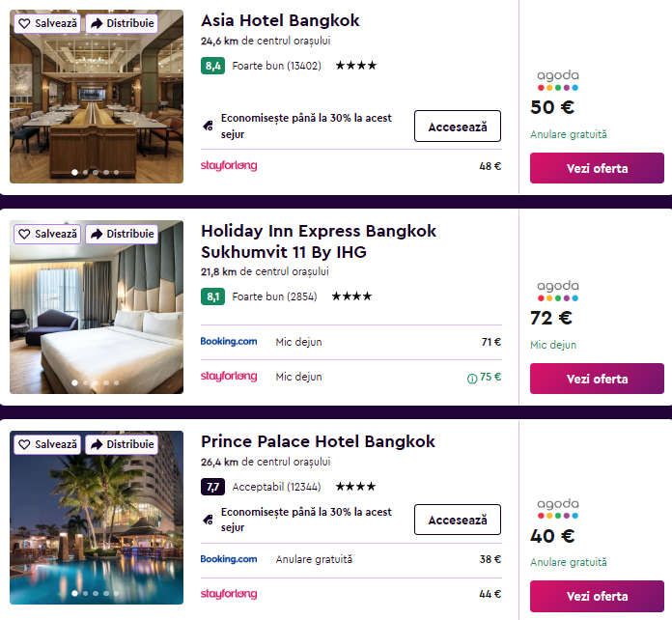Open Holiday Inn Express Bangkok Sukhumvit title
Screen dimensions: 672x620
click(319, 241)
